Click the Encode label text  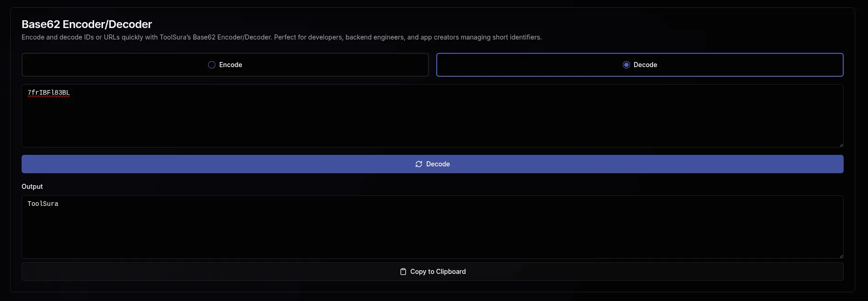pos(231,65)
